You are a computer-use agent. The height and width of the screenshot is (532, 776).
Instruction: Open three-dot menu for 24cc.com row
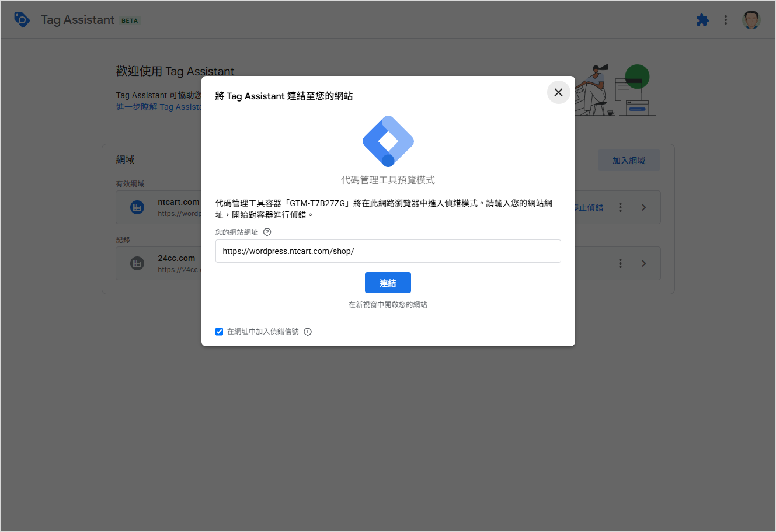pos(620,263)
